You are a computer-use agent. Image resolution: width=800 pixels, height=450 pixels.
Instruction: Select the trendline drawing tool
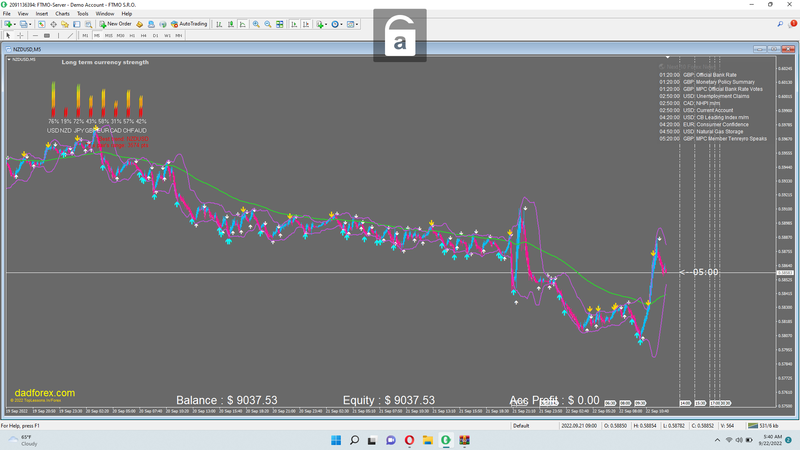tap(70, 35)
